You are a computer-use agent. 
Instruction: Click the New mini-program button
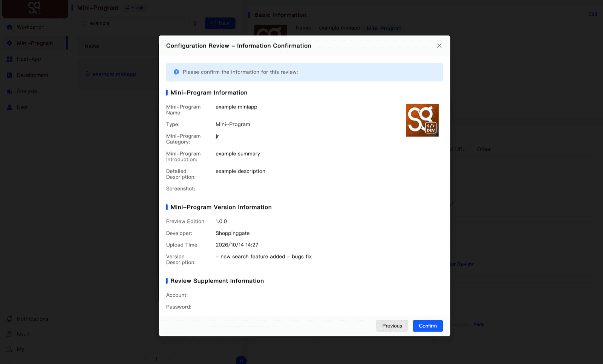pos(220,23)
